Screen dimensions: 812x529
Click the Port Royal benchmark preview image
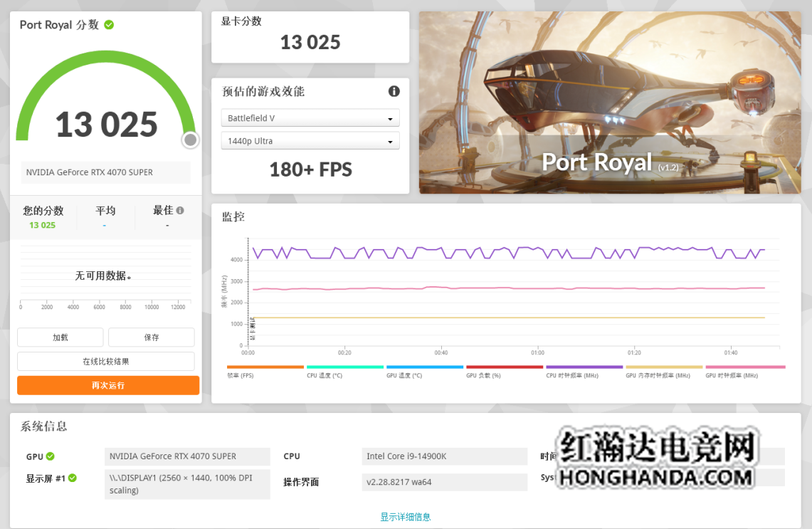pos(609,102)
